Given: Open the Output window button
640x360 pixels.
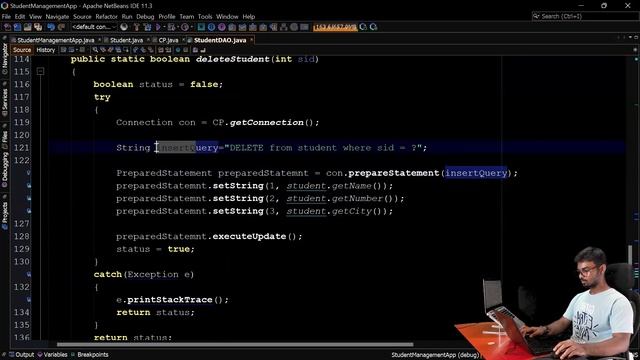Looking at the screenshot, I should pyautogui.click(x=22, y=355).
